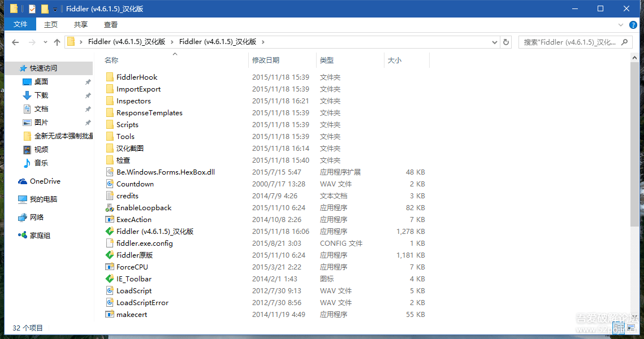644x339 pixels.
Task: Go to 下载 in quick access
Action: pos(35,95)
